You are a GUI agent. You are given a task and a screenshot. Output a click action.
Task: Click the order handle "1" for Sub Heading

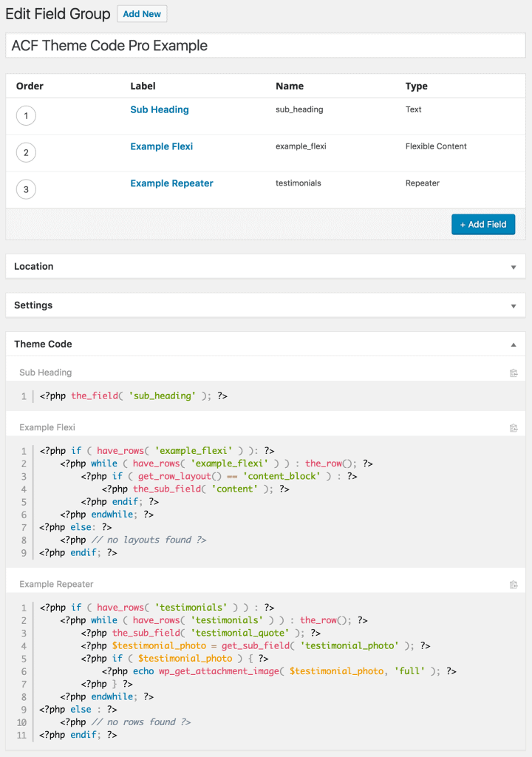pyautogui.click(x=26, y=116)
